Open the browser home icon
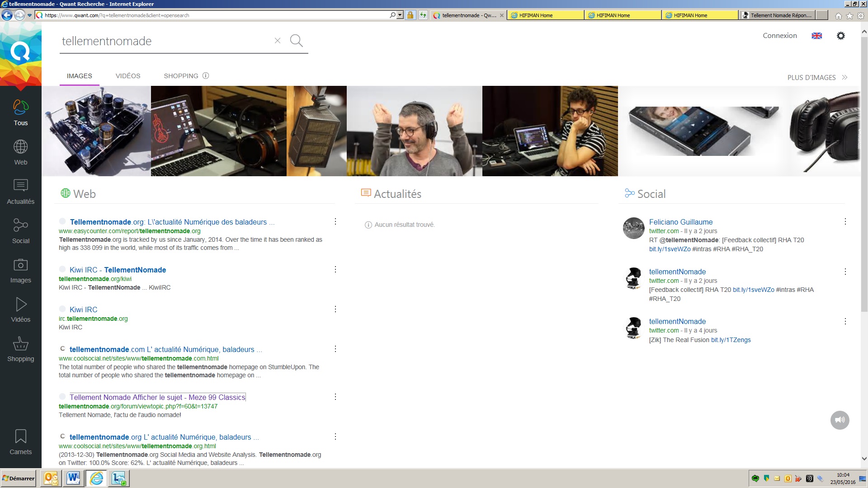 click(839, 16)
